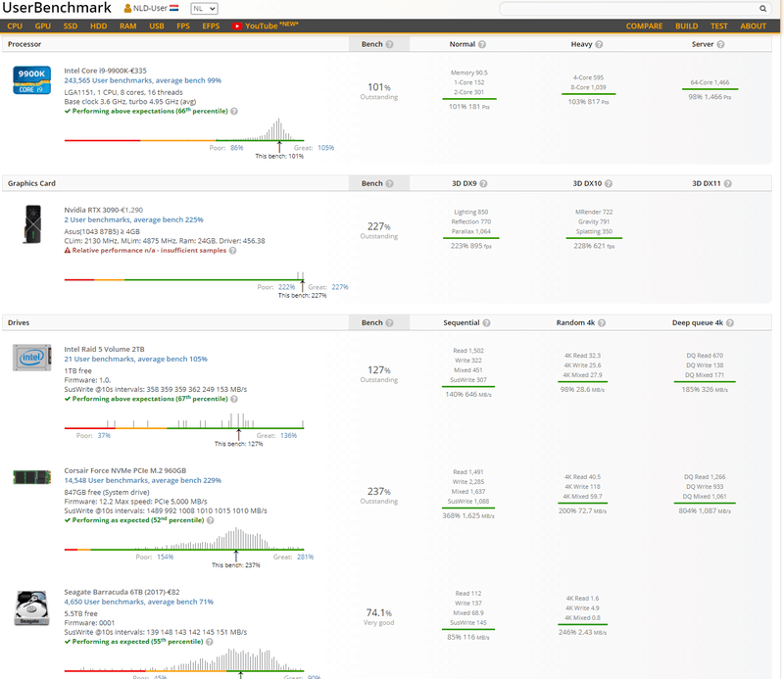Open the Nvidia RTX 3090 card image
The width and height of the screenshot is (784, 679).
click(32, 224)
